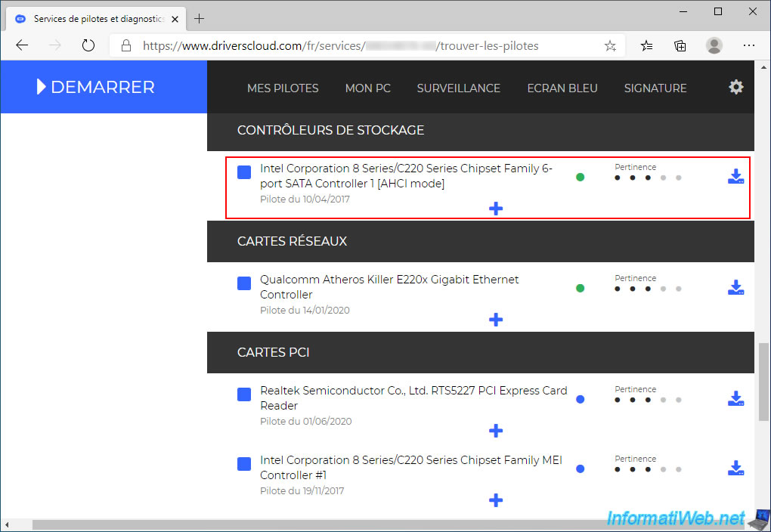
Task: Toggle the Intel MEI Controller #1 checkbox
Action: pyautogui.click(x=244, y=464)
